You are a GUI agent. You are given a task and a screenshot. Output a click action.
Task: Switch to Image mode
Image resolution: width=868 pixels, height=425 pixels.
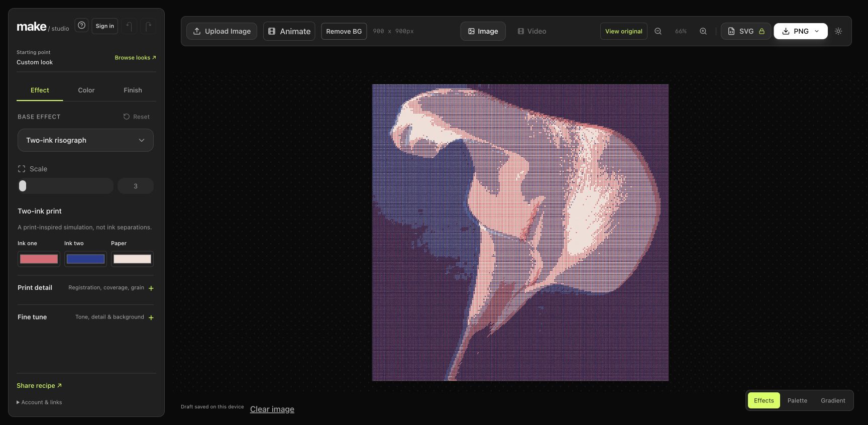pos(483,31)
